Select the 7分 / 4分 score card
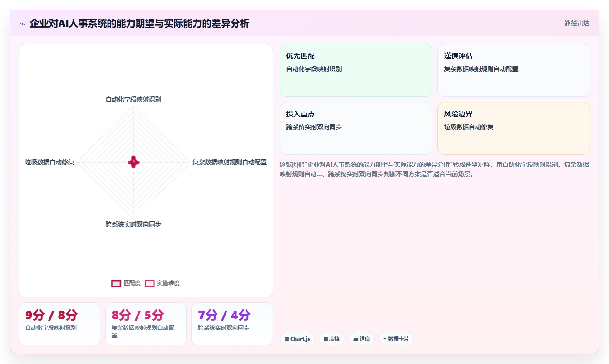This screenshot has height=364, width=609. (x=232, y=324)
